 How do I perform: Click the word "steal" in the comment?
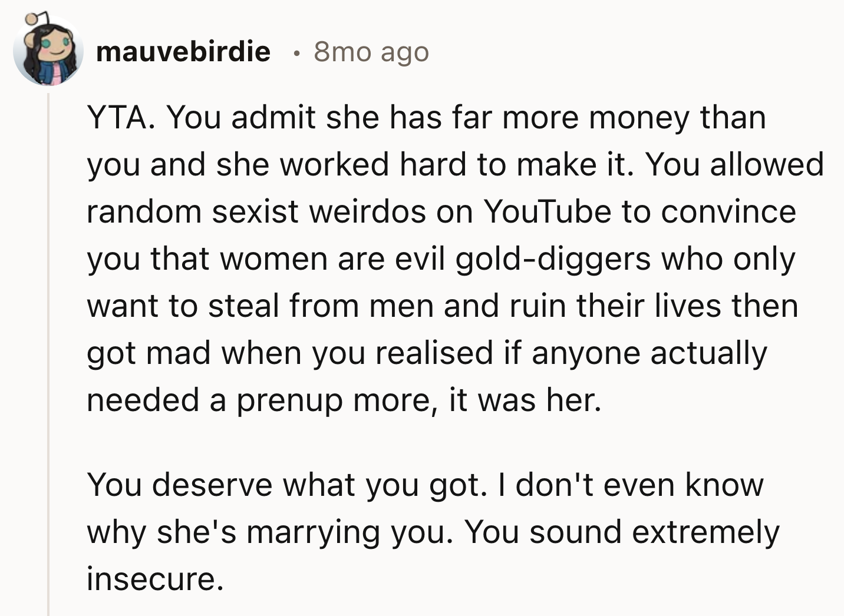[x=243, y=306]
